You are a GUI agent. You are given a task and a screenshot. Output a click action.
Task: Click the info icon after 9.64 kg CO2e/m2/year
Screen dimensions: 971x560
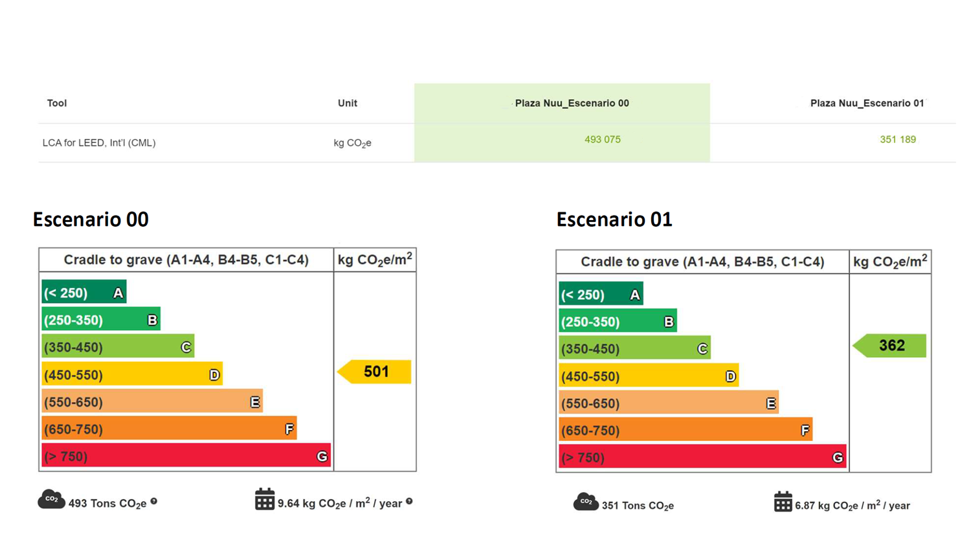tap(409, 501)
